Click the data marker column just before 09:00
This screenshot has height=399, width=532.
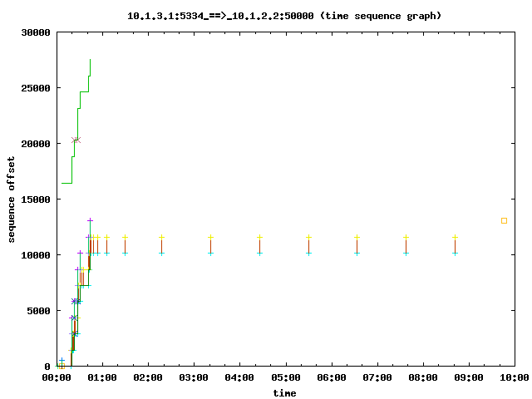(455, 245)
